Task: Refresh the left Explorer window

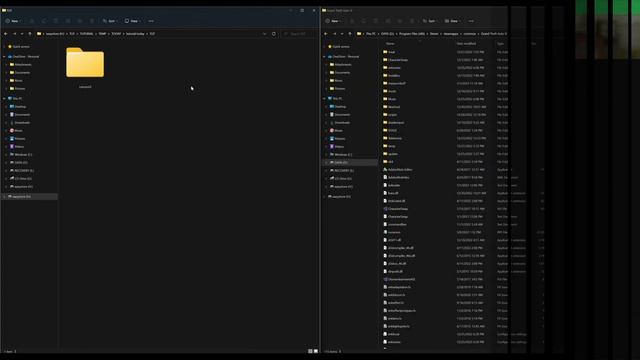Action: click(x=274, y=34)
